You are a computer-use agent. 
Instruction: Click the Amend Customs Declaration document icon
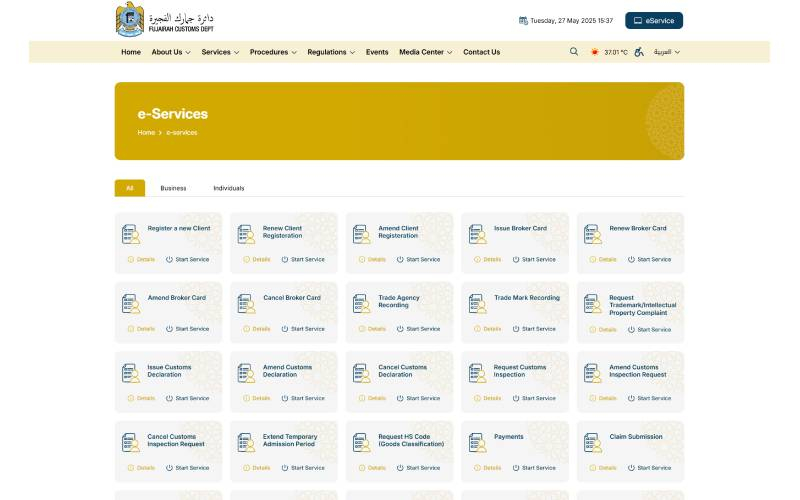[246, 373]
